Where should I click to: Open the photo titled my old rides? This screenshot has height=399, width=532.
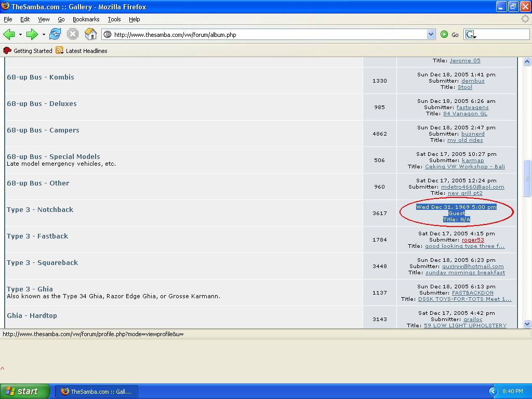point(465,140)
